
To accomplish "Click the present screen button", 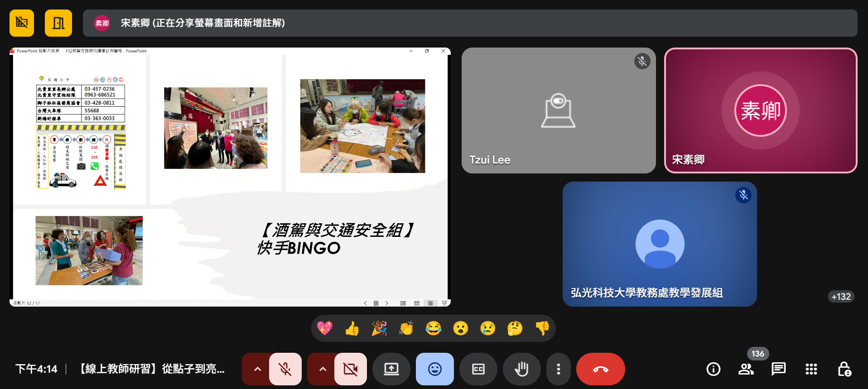I will (x=391, y=369).
